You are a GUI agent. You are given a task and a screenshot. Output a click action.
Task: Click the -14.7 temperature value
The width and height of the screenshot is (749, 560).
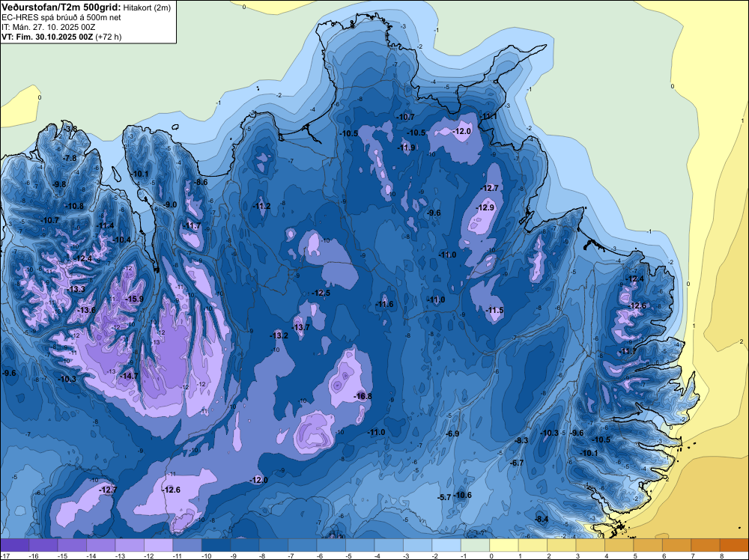click(x=129, y=376)
